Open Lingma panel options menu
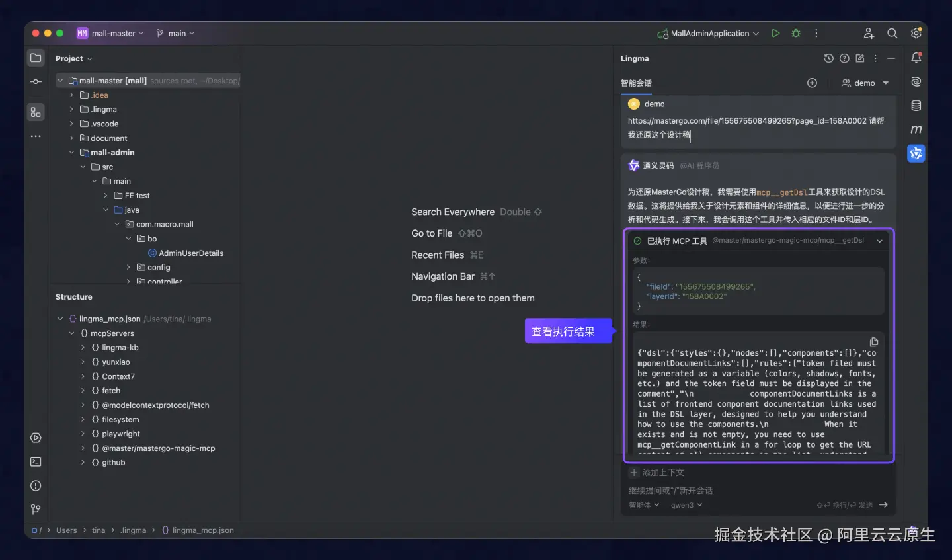952x560 pixels. coord(875,58)
